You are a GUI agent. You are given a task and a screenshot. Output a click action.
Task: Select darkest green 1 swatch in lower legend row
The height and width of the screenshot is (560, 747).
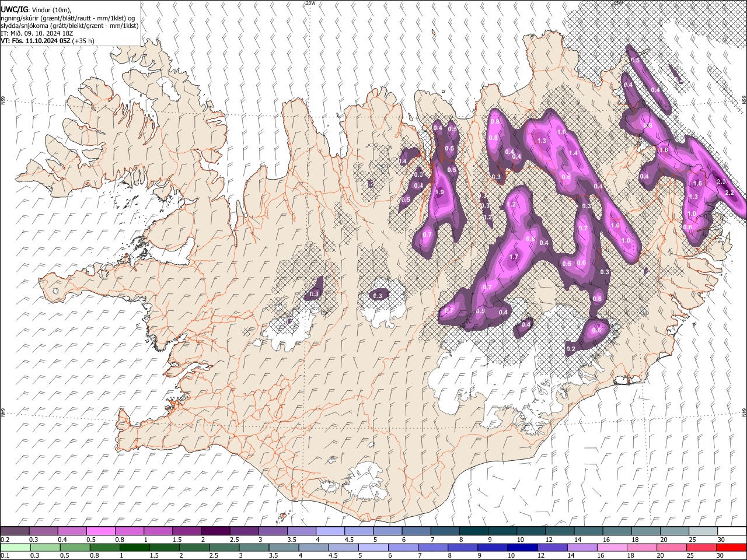[x=134, y=547]
